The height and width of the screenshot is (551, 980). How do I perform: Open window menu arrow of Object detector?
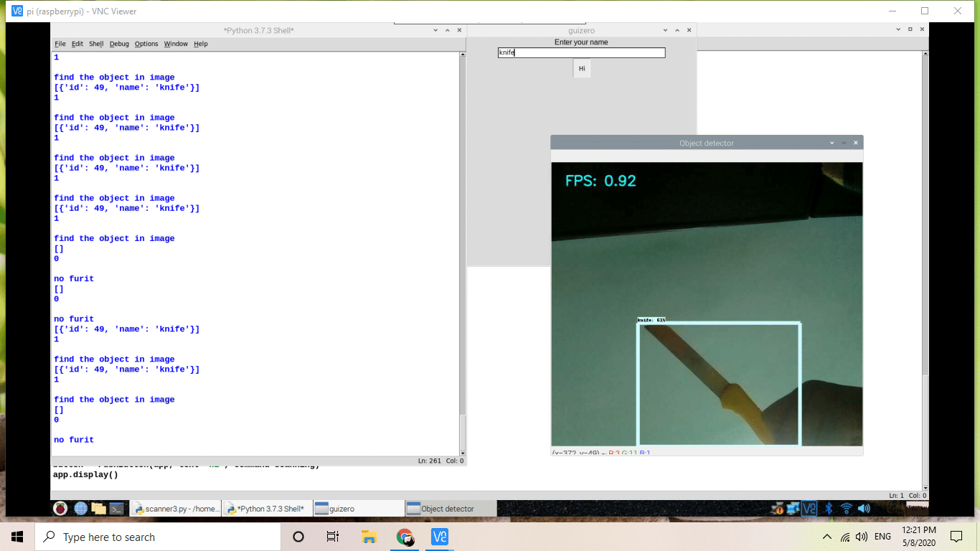click(831, 143)
